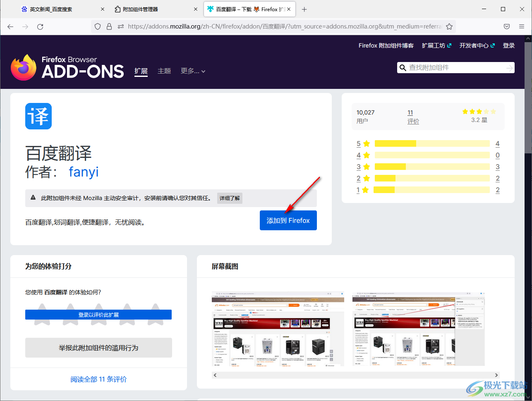Screen dimensions: 532x401
Task: Close the 百度翻译 tab
Action: tap(288, 9)
